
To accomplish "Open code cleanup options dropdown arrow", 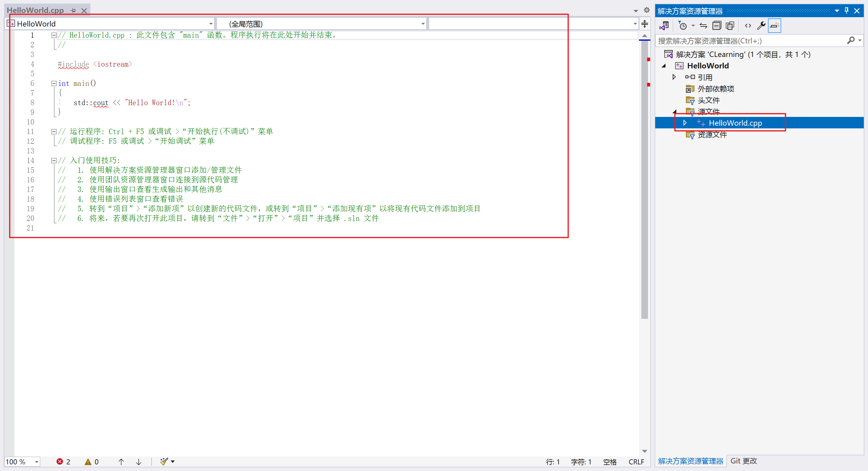I will click(172, 461).
